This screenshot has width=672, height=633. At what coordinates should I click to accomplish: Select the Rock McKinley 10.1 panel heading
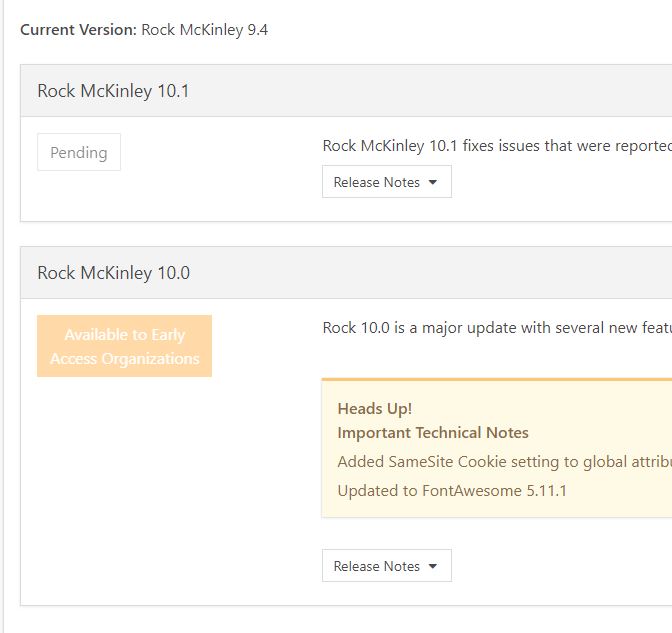tap(113, 91)
